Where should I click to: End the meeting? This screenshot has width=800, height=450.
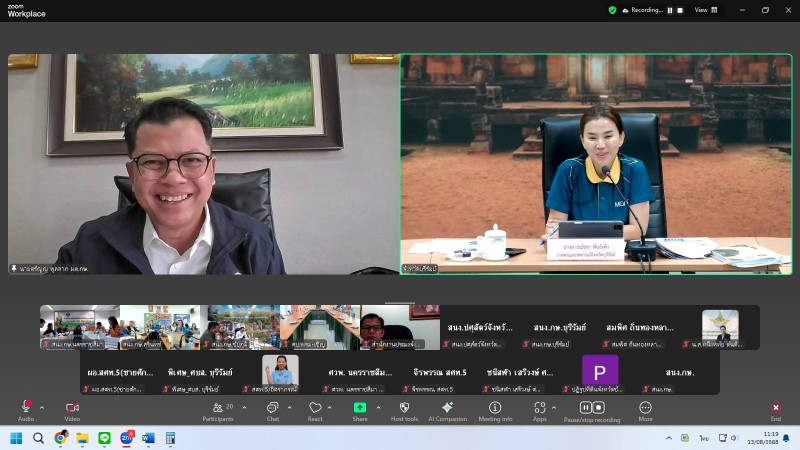coord(775,408)
